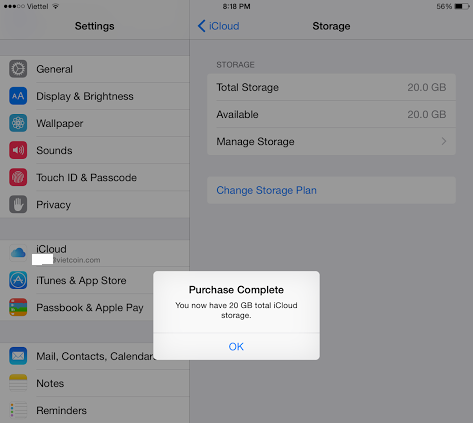Open the Sounds speaker icon
This screenshot has width=473, height=423.
tap(18, 150)
